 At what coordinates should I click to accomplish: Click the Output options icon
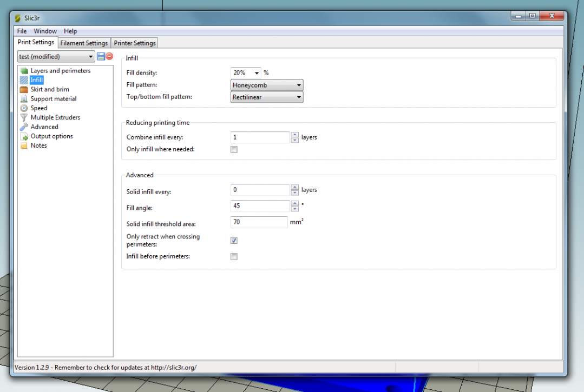coord(24,136)
